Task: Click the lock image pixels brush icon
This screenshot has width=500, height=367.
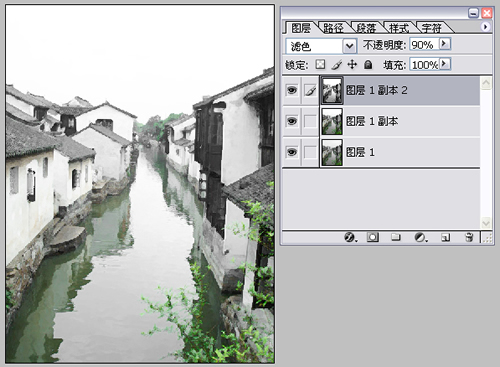Action: (337, 64)
